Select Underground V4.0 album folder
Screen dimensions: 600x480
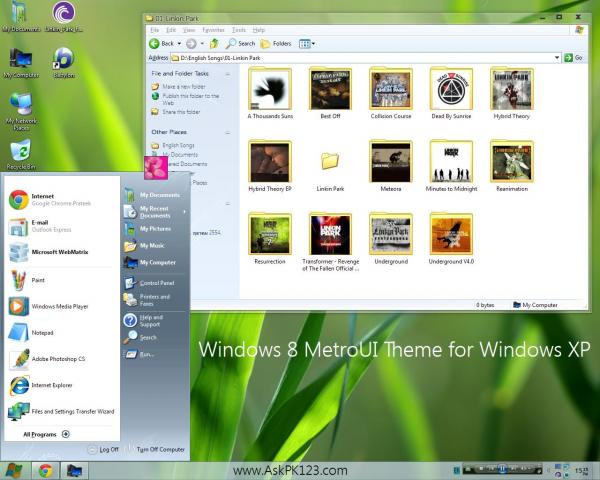pyautogui.click(x=451, y=239)
